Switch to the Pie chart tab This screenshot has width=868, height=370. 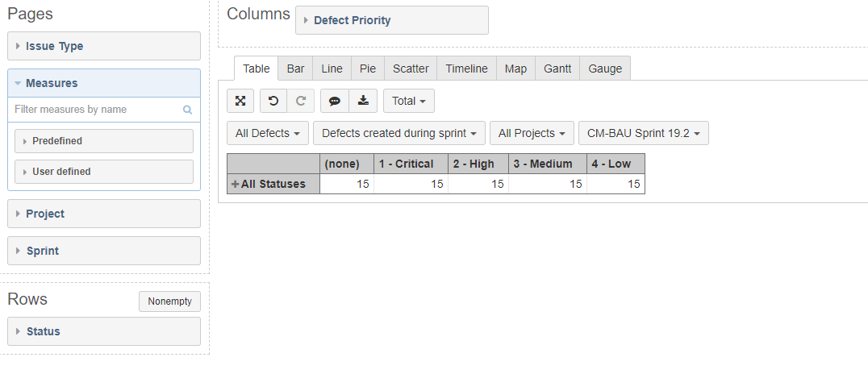click(368, 69)
